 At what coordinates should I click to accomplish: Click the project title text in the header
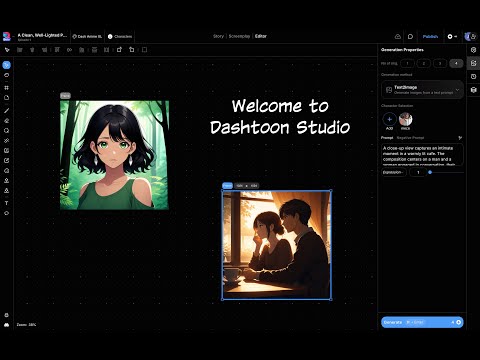point(42,35)
